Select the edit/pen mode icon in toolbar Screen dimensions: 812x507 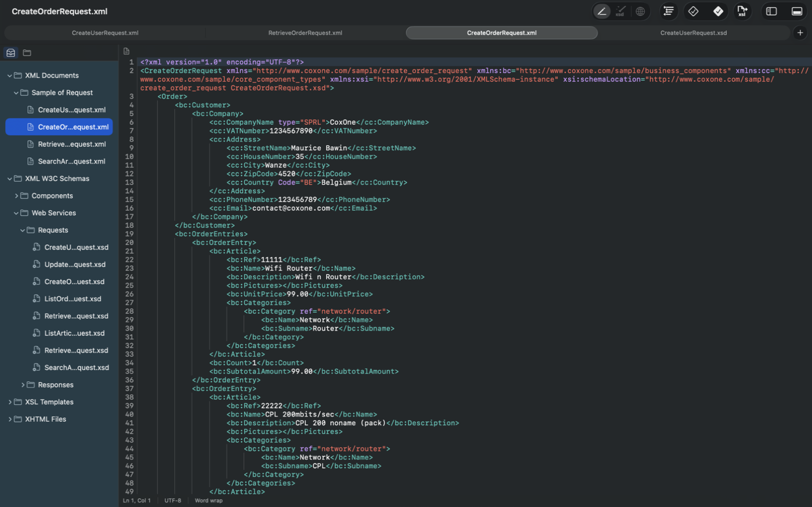601,11
